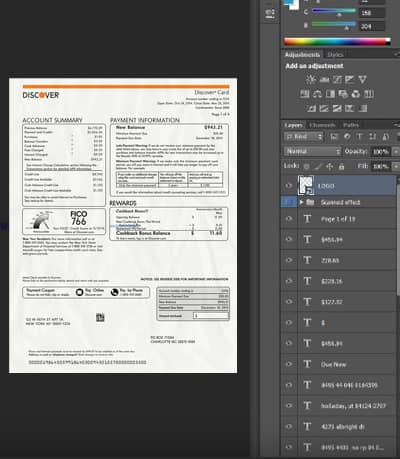Add a Posterize adjustment
This screenshot has width=400, height=459.
[x=324, y=108]
